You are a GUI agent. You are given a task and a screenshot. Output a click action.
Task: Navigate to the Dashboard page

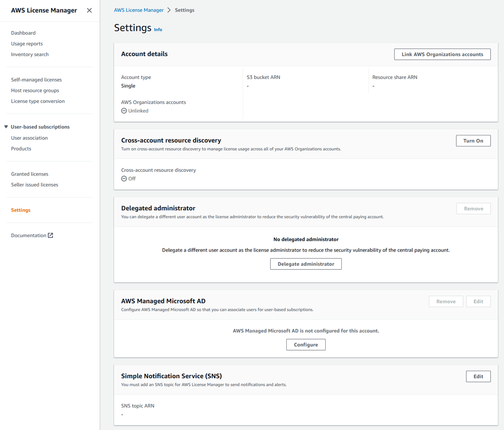[x=23, y=33]
